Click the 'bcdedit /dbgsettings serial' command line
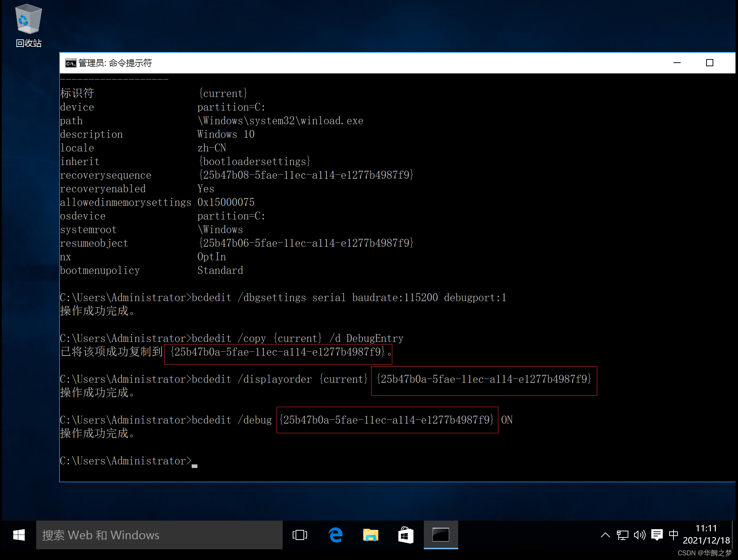Screen dimensions: 738x560 pyautogui.click(x=349, y=298)
